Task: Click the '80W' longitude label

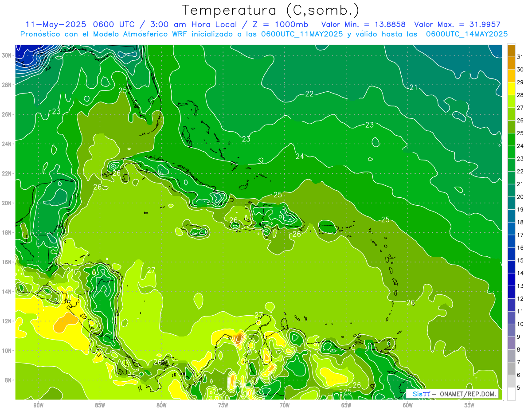Action: pos(161,405)
